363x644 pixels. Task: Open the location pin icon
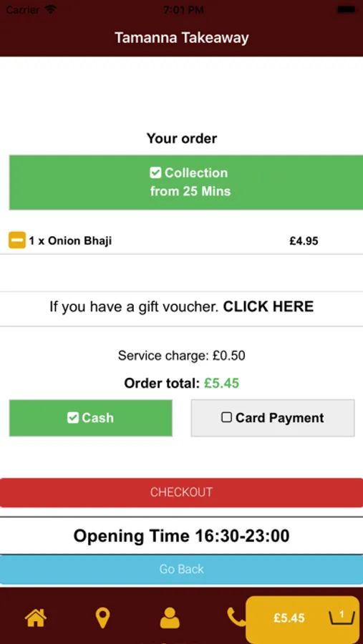point(102,618)
